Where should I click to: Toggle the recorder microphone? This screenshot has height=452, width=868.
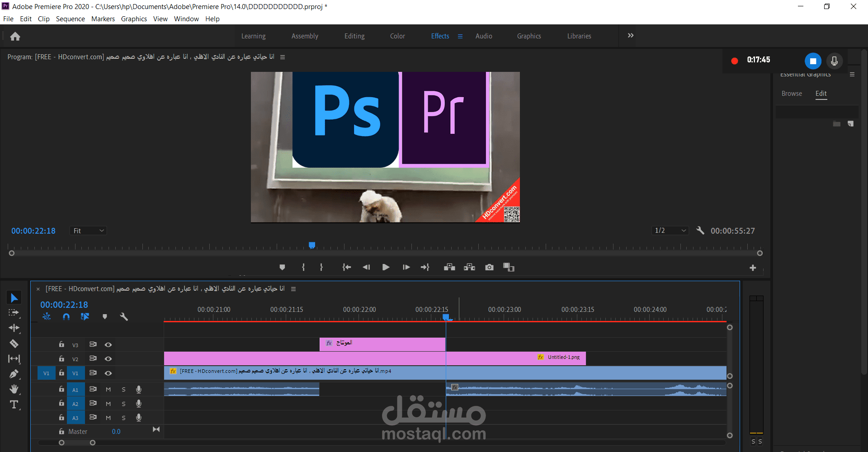point(835,61)
